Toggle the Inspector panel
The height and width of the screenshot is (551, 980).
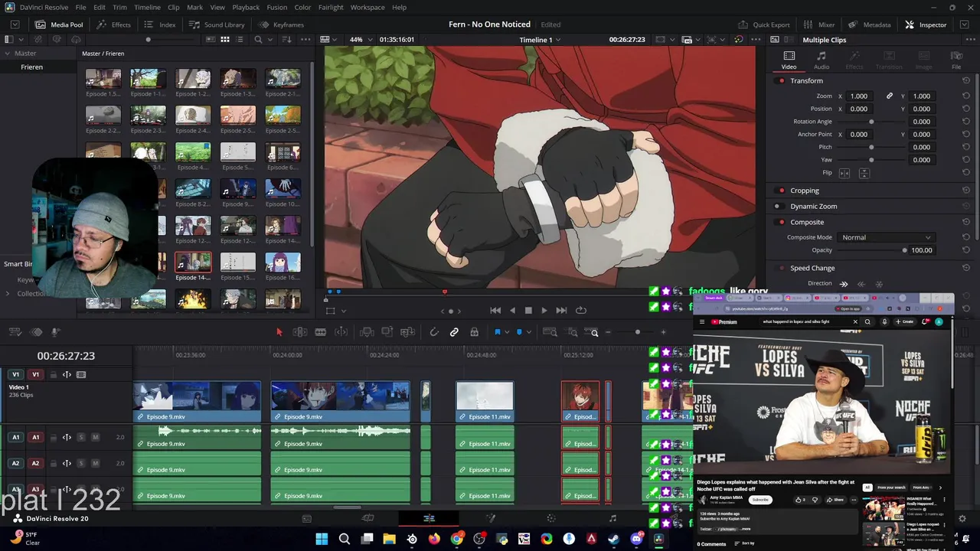(926, 24)
